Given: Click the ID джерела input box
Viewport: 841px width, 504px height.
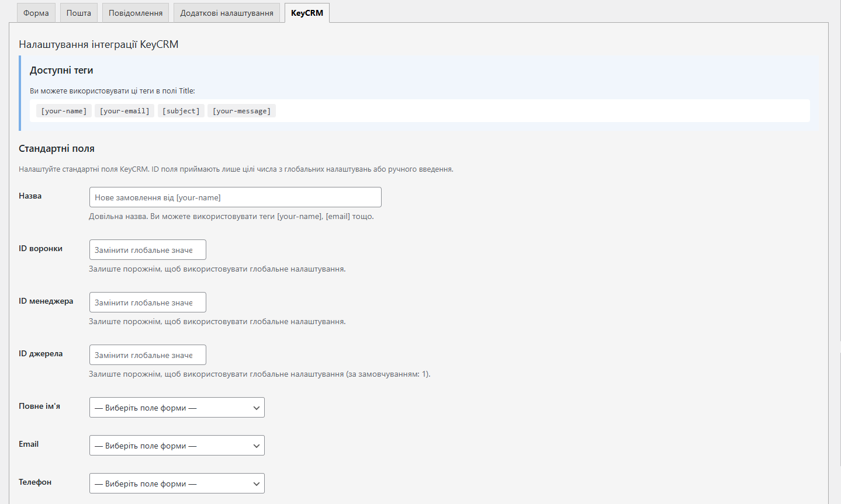Looking at the screenshot, I should click(x=147, y=355).
